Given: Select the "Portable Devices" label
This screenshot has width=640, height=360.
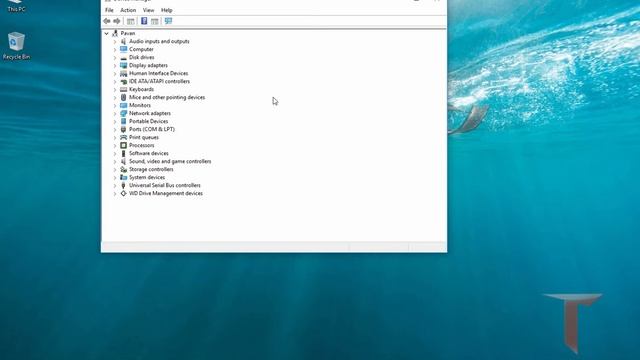Looking at the screenshot, I should click(x=149, y=121).
